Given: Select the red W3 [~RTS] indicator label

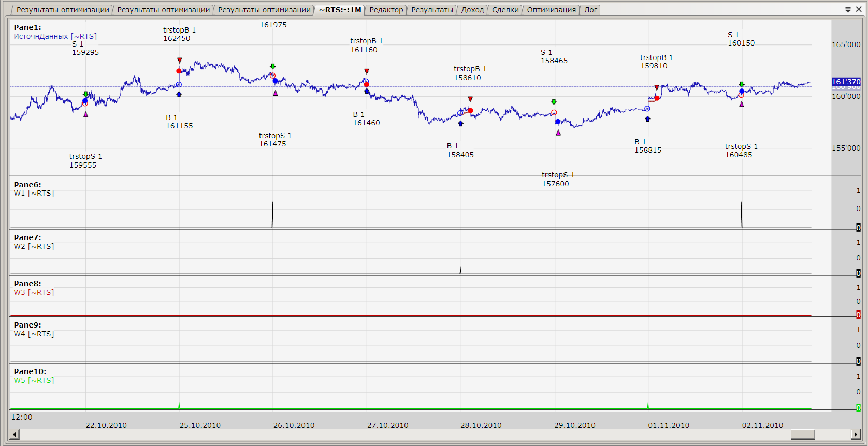Looking at the screenshot, I should [x=34, y=292].
